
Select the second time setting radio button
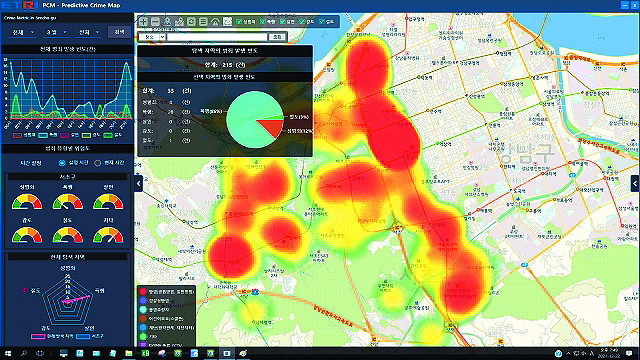click(98, 163)
